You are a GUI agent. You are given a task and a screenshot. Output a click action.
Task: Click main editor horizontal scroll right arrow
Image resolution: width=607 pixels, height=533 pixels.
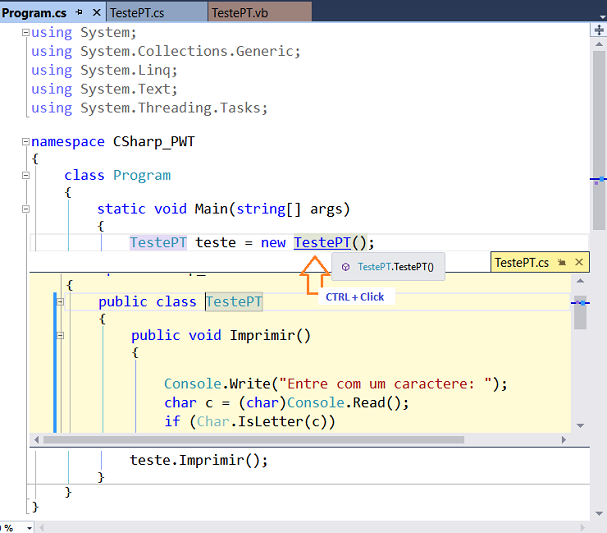(x=582, y=528)
